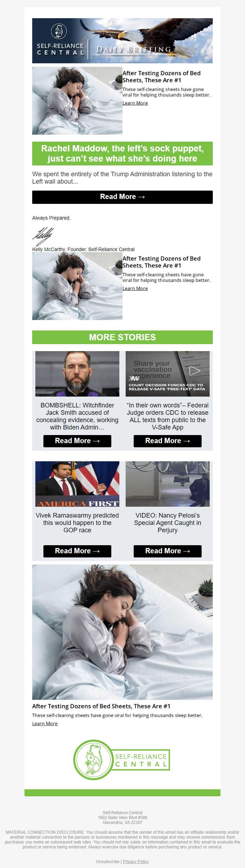The width and height of the screenshot is (245, 868).
Task: Open the Privacy Policy footer link
Action: [x=136, y=861]
